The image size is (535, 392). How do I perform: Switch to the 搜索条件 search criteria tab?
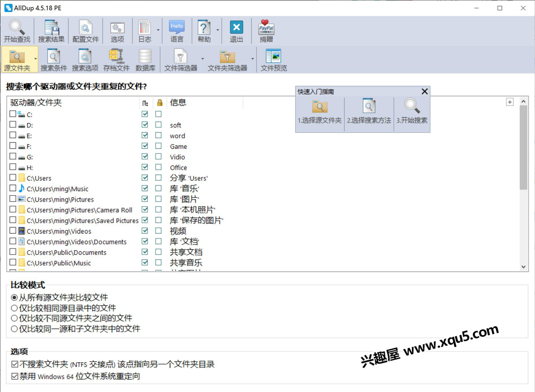tap(53, 60)
